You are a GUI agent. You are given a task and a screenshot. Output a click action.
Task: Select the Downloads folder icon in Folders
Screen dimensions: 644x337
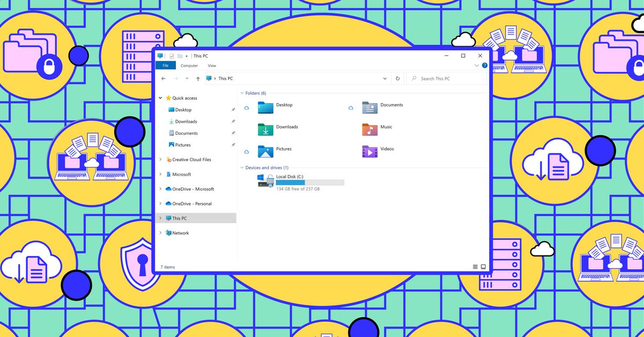[x=266, y=129]
